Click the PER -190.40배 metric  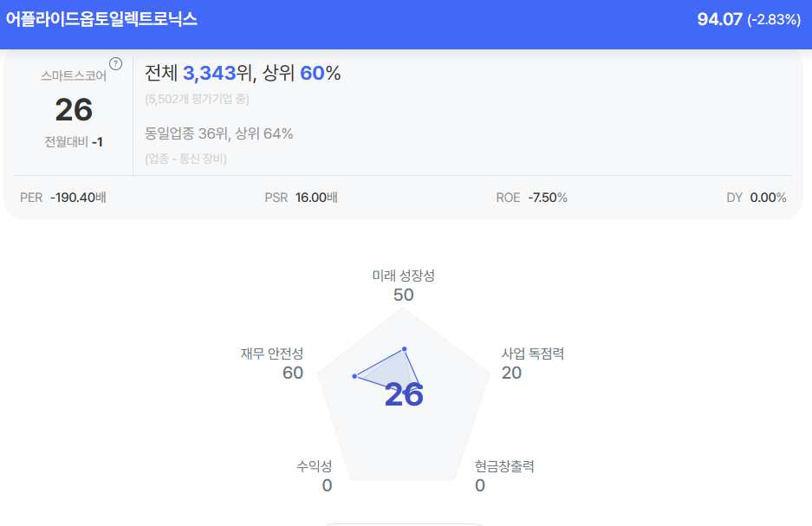(63, 198)
